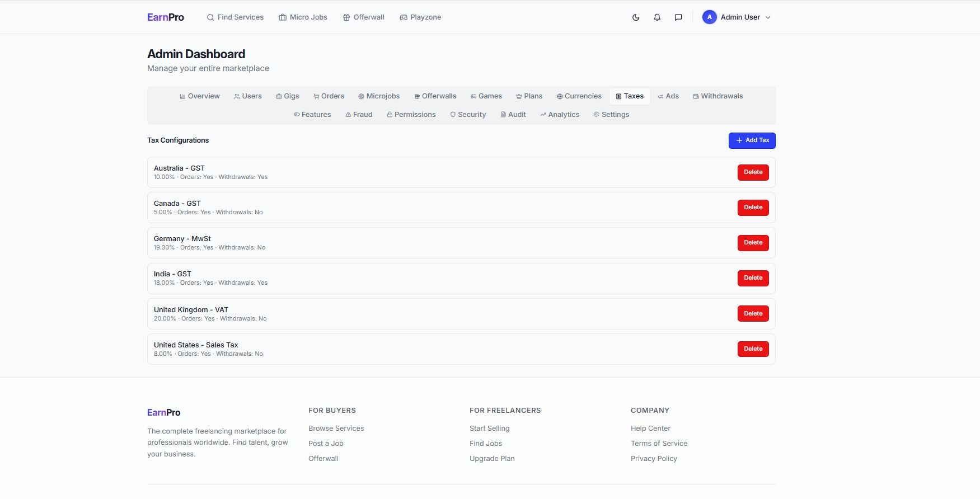Open notifications via the bell icon
Screen dimensions: 980x499
tap(657, 17)
